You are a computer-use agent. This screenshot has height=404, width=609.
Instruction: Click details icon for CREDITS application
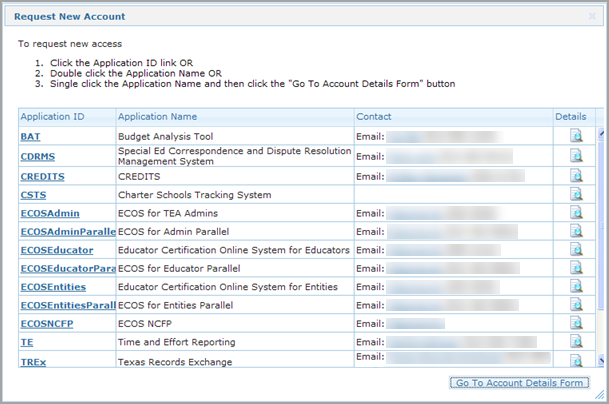tap(575, 175)
